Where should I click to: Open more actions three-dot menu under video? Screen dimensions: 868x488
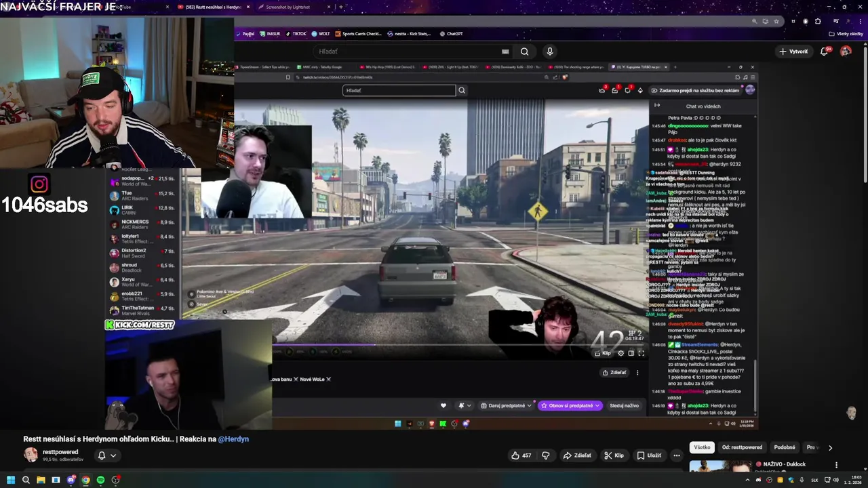click(676, 455)
